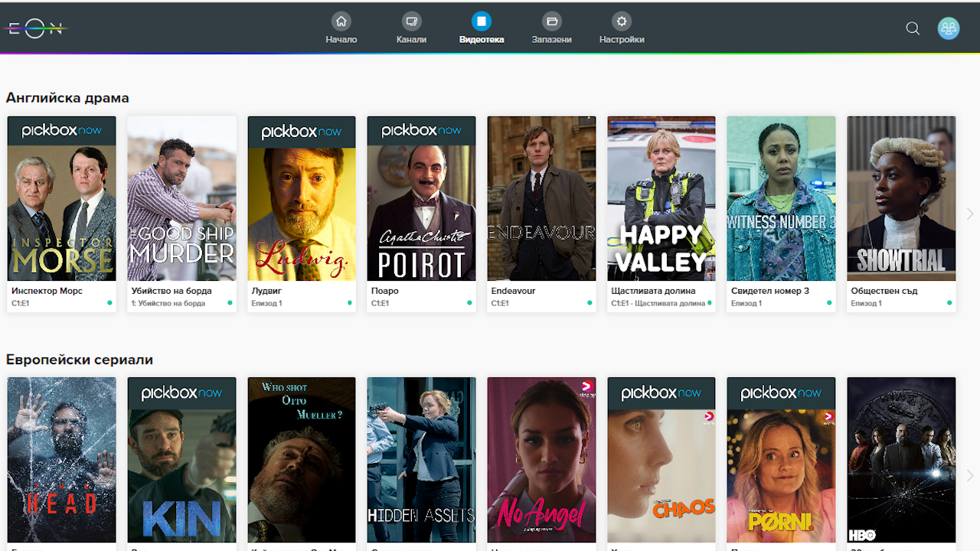Screen dimensions: 980x551
Task: Open the Начало home icon
Action: (x=341, y=21)
